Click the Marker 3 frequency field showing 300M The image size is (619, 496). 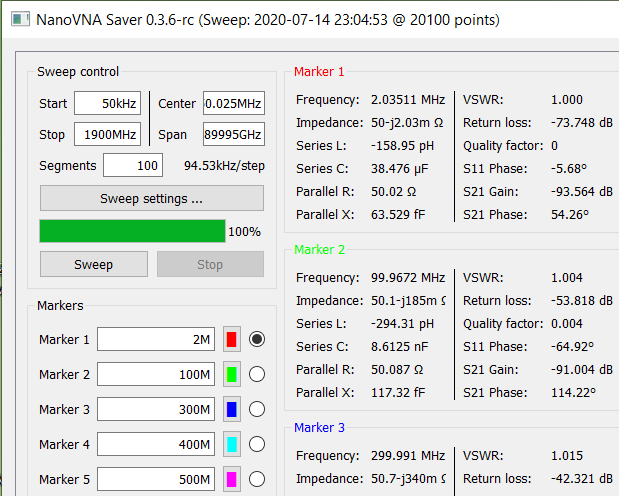click(156, 409)
